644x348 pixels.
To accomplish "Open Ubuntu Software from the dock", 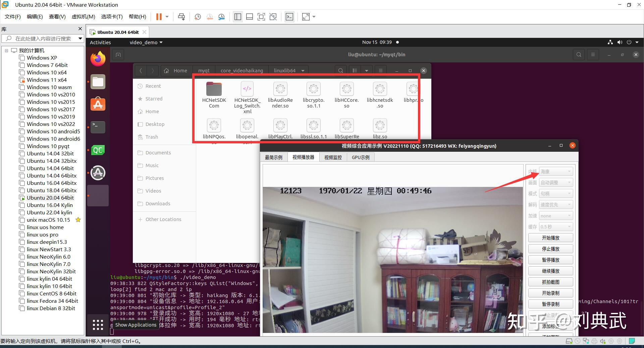I will tap(98, 105).
